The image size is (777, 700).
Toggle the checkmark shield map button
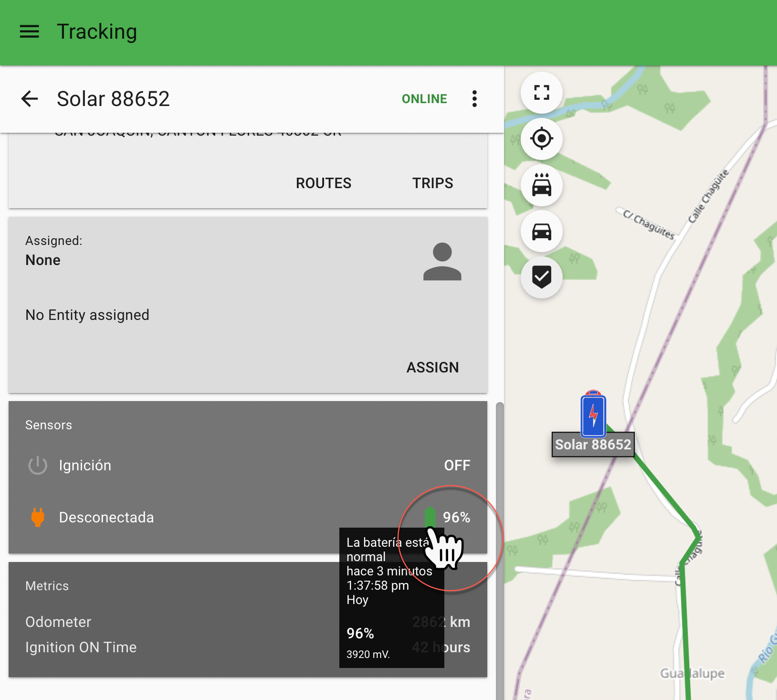(541, 277)
